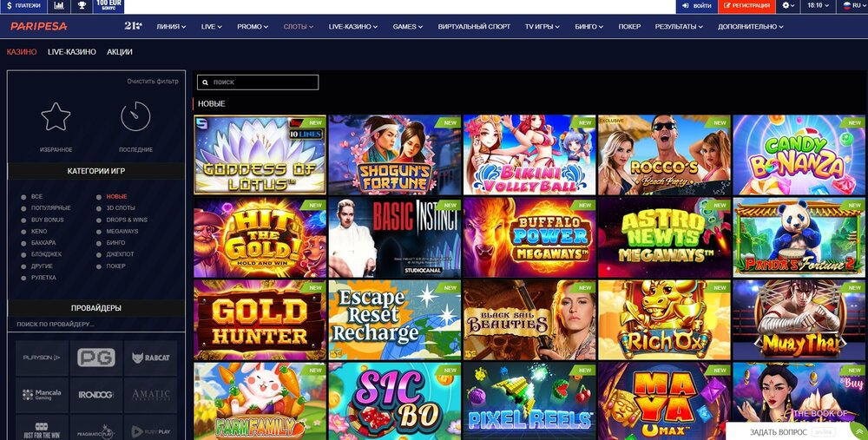
Task: Open the statistics chart icon
Action: point(59,5)
